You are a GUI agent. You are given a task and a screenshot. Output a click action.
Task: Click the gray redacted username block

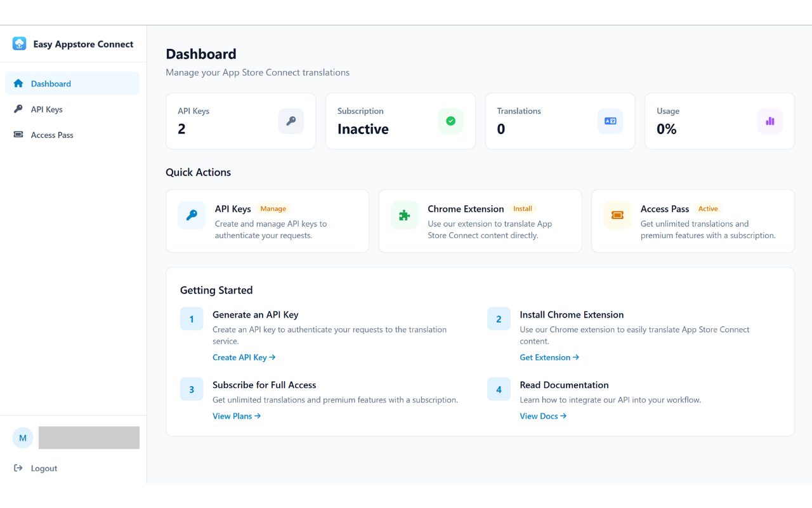click(89, 438)
